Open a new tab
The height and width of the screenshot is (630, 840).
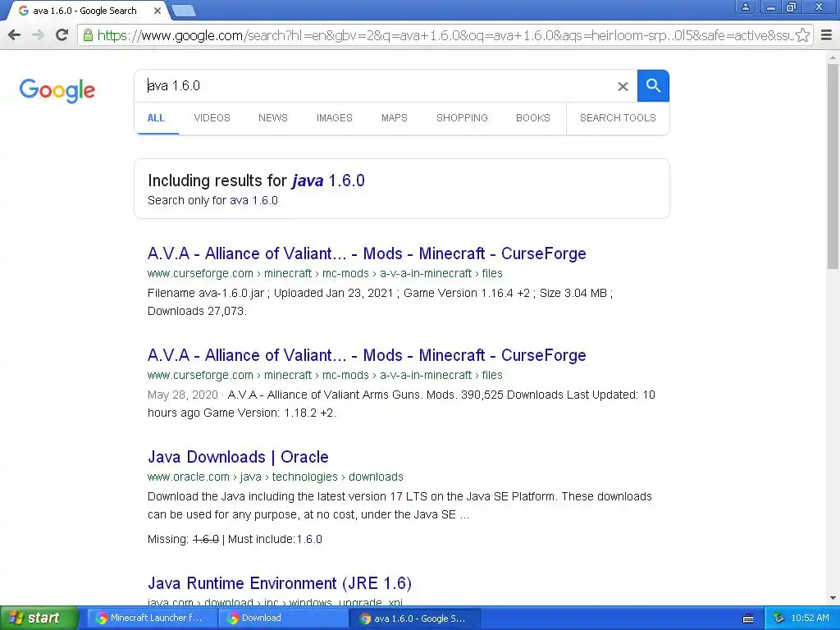click(184, 10)
